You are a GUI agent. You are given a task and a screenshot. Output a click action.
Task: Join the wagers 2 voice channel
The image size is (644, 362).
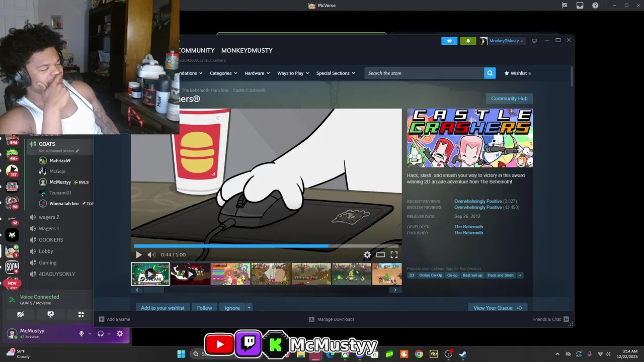[x=49, y=217]
